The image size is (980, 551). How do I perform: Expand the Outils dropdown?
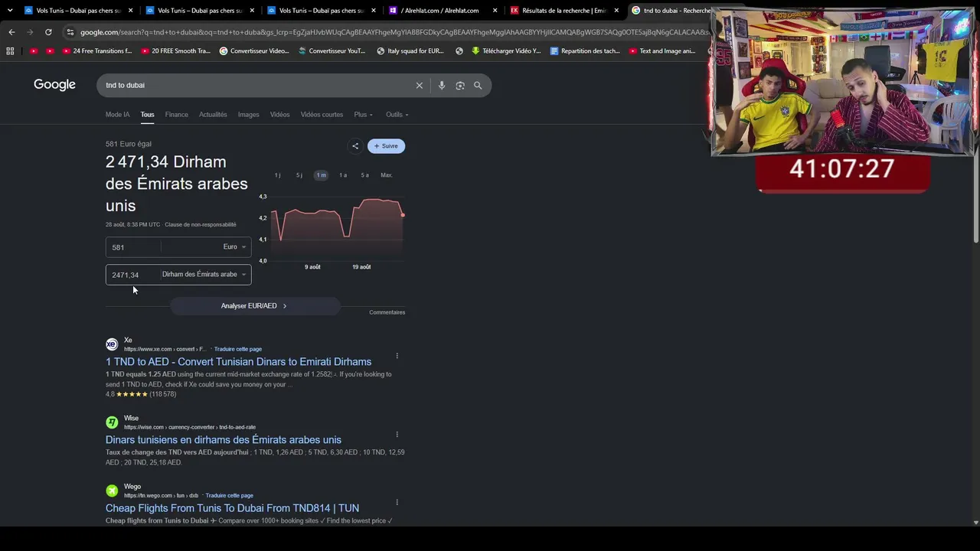[397, 115]
